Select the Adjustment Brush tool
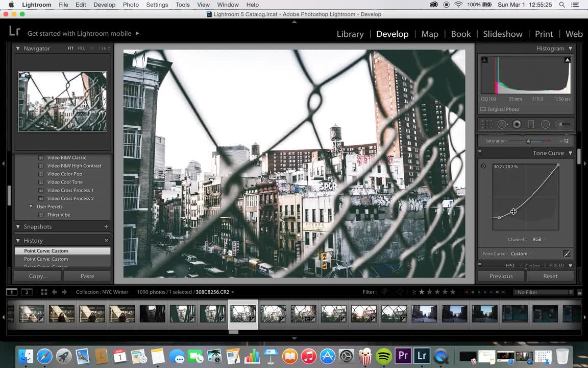The height and width of the screenshot is (368, 588). pos(563,124)
